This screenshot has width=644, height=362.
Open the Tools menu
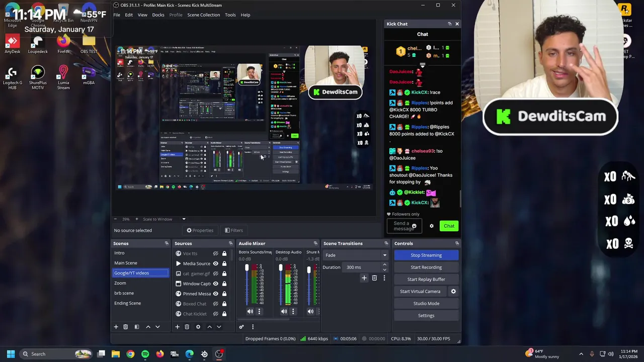tap(230, 15)
